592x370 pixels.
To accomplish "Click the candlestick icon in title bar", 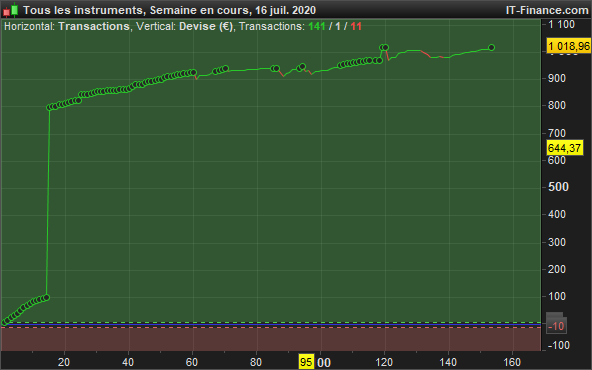I will (11, 10).
